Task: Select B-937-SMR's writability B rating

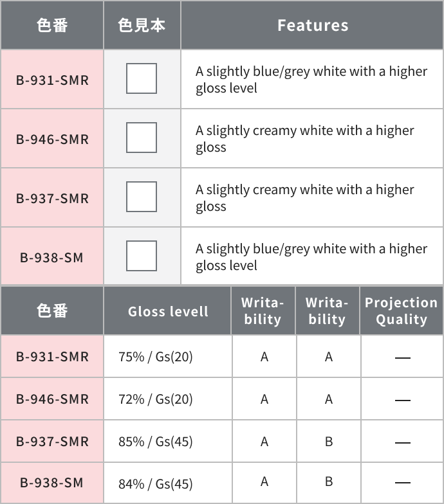Action: coord(329,442)
